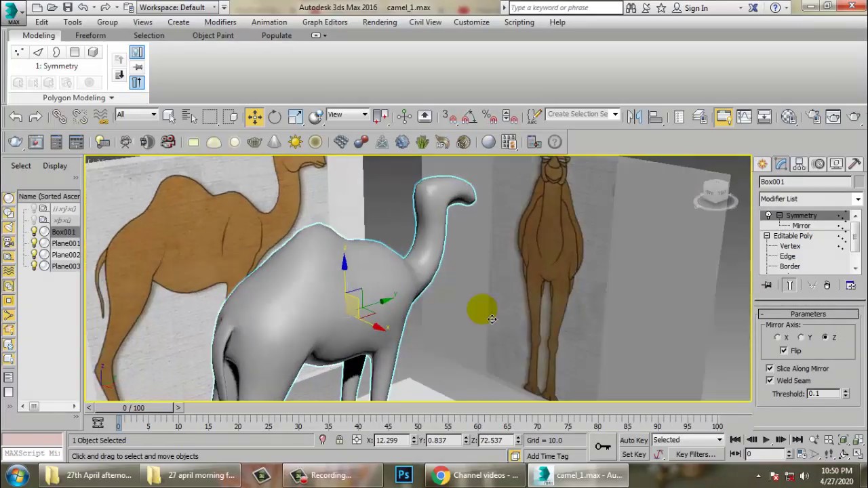Click Pin Stack icon under modifier stack

[x=766, y=285]
